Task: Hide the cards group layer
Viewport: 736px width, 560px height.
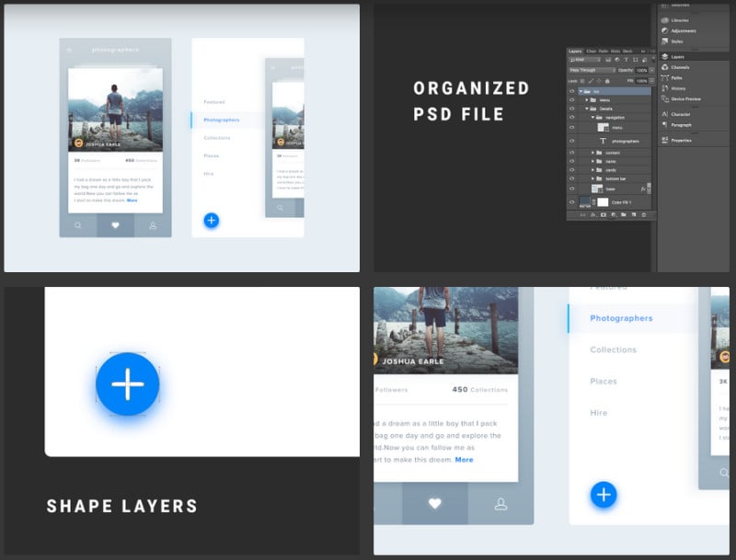Action: point(571,170)
